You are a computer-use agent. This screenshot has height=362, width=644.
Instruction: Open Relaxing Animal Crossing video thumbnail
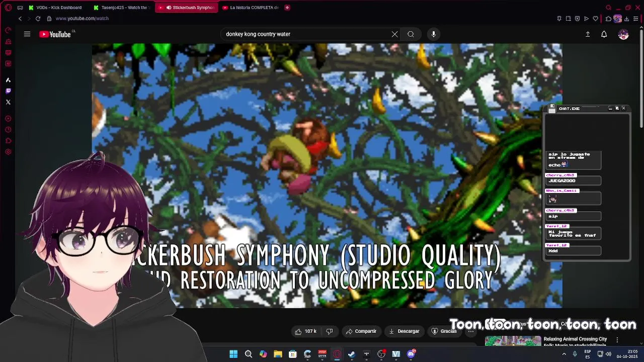click(x=513, y=341)
